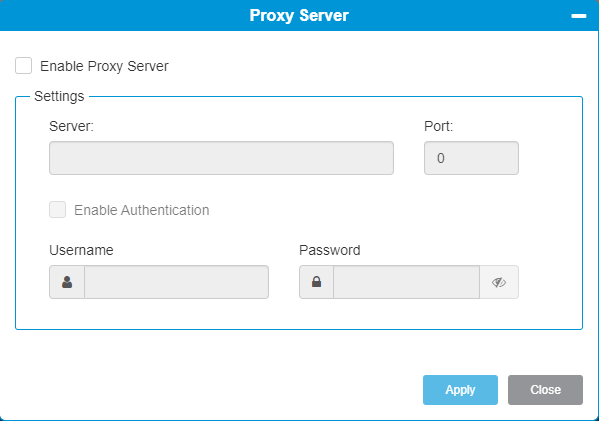Click the Username field label

click(81, 250)
